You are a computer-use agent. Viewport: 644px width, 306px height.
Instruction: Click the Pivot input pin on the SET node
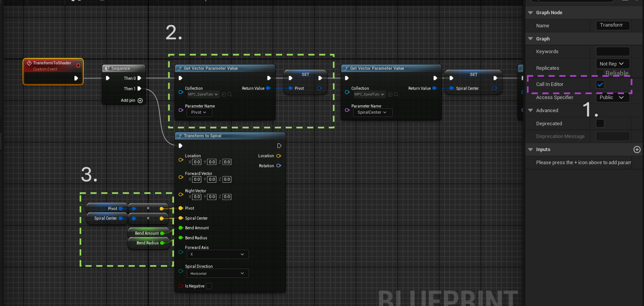pyautogui.click(x=291, y=88)
